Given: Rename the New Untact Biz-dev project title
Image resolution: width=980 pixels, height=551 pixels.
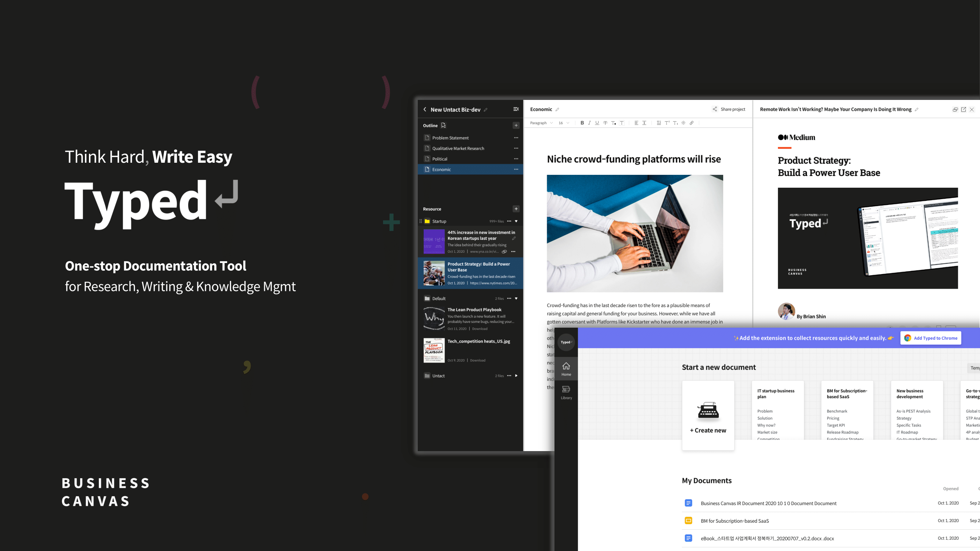Looking at the screenshot, I should point(485,110).
